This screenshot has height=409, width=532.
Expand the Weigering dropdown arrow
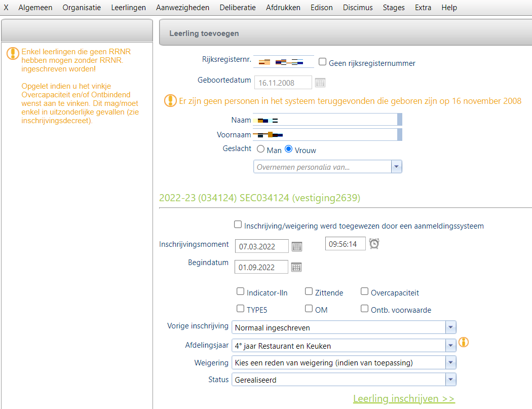pyautogui.click(x=450, y=362)
